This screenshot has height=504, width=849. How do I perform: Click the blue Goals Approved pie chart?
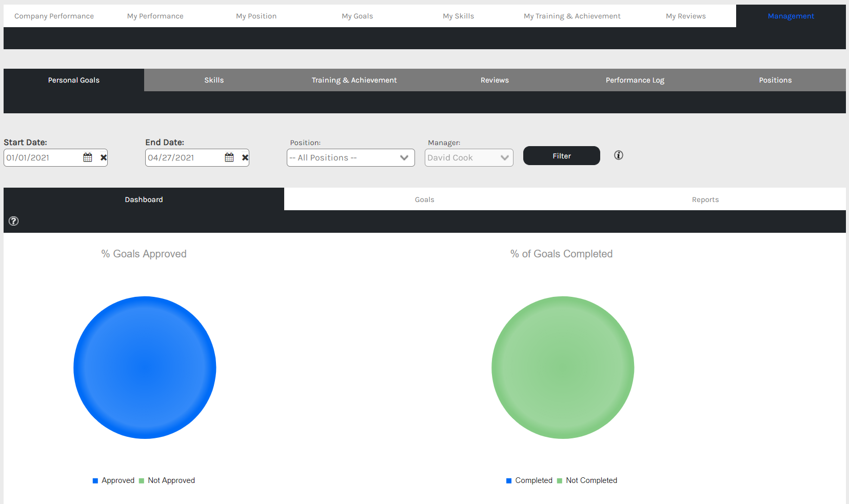point(145,368)
